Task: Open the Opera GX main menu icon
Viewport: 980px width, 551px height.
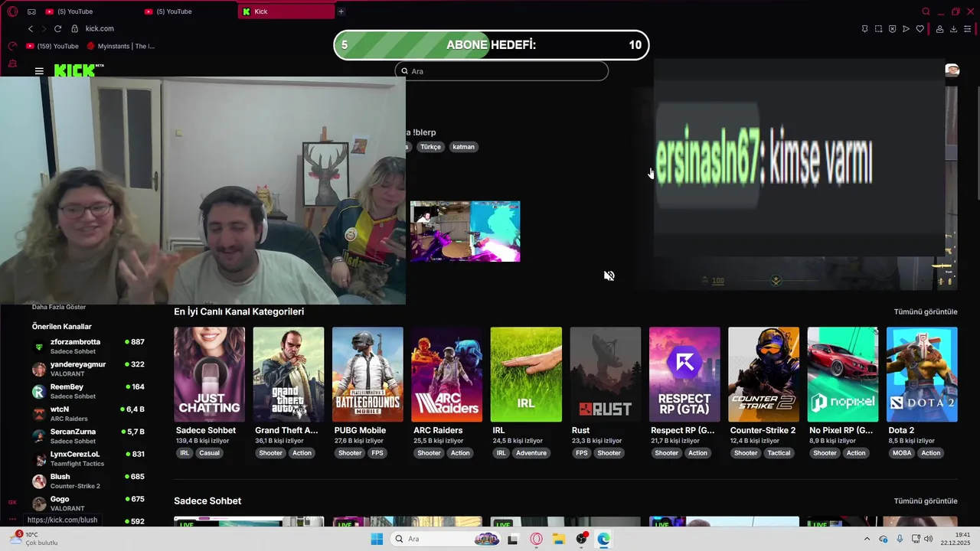Action: [x=12, y=11]
